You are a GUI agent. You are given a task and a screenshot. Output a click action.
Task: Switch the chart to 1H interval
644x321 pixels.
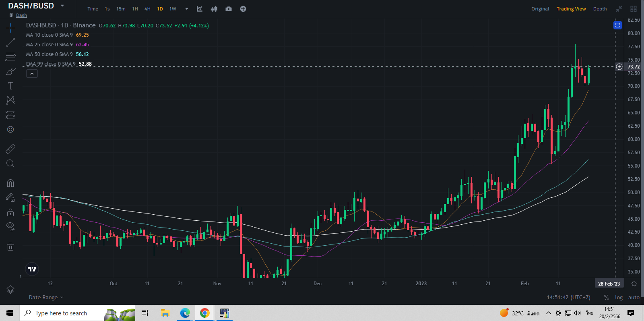[135, 9]
